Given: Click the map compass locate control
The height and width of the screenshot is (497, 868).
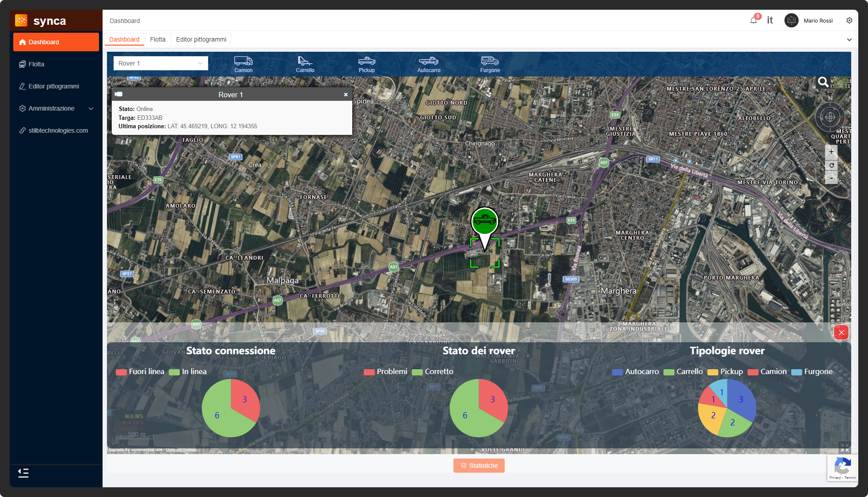Looking at the screenshot, I should tap(830, 117).
